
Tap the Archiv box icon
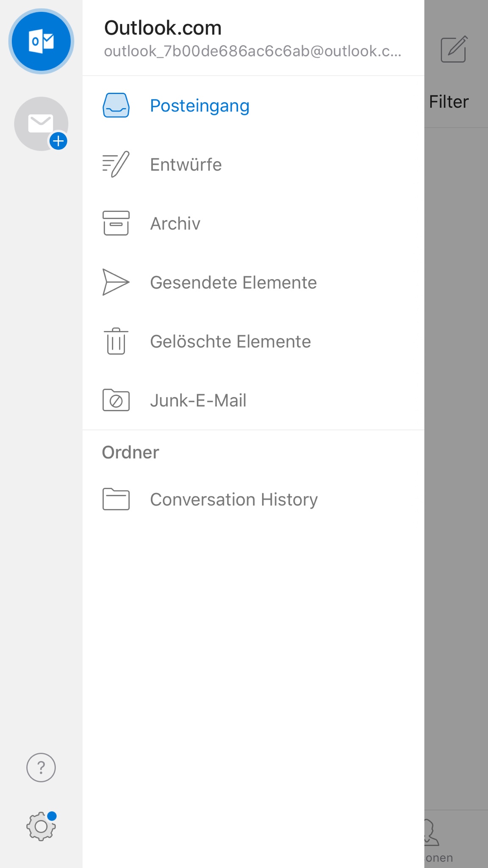[116, 223]
